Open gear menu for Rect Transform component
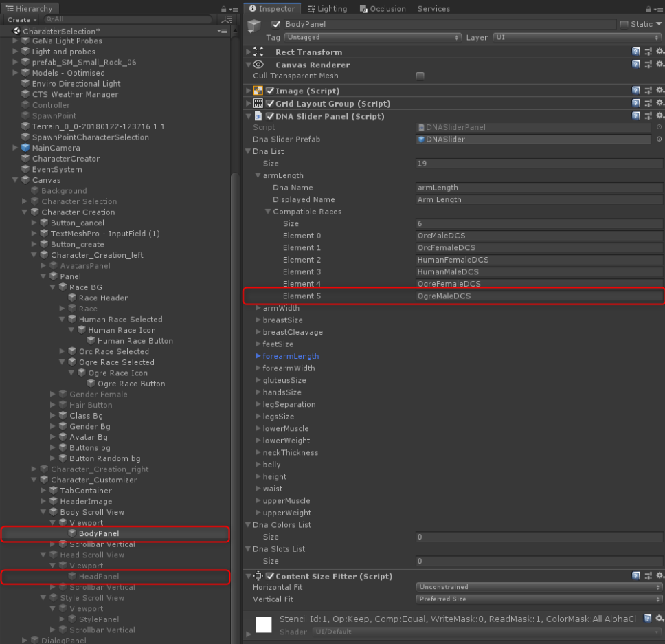The height and width of the screenshot is (644, 665). coord(660,52)
